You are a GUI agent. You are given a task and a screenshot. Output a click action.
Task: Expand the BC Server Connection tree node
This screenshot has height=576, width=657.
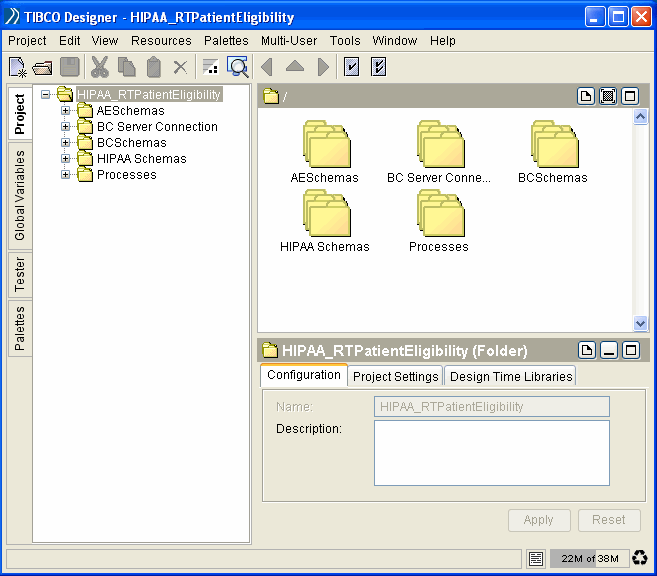click(65, 127)
